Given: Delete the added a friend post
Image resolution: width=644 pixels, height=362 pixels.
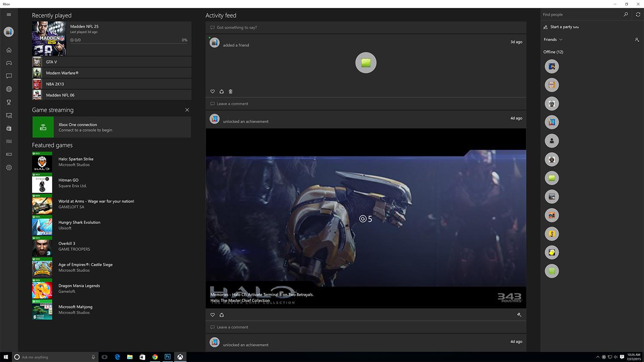Looking at the screenshot, I should [231, 91].
